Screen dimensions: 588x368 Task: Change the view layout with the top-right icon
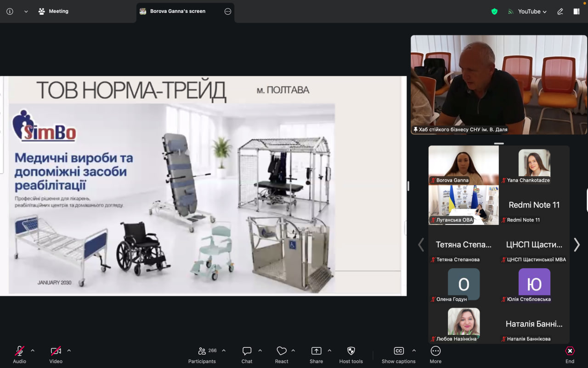pos(577,11)
